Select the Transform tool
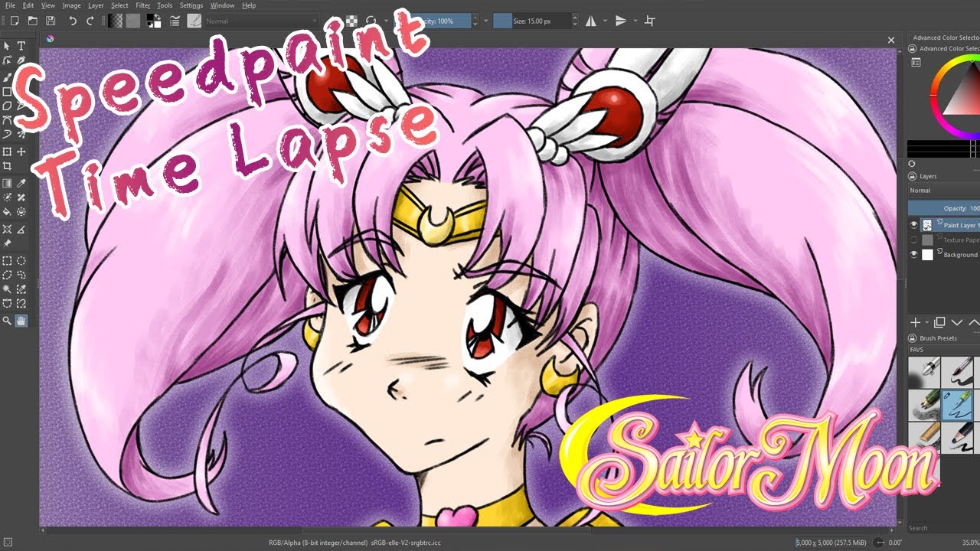Viewport: 980px width, 551px height. [x=7, y=152]
